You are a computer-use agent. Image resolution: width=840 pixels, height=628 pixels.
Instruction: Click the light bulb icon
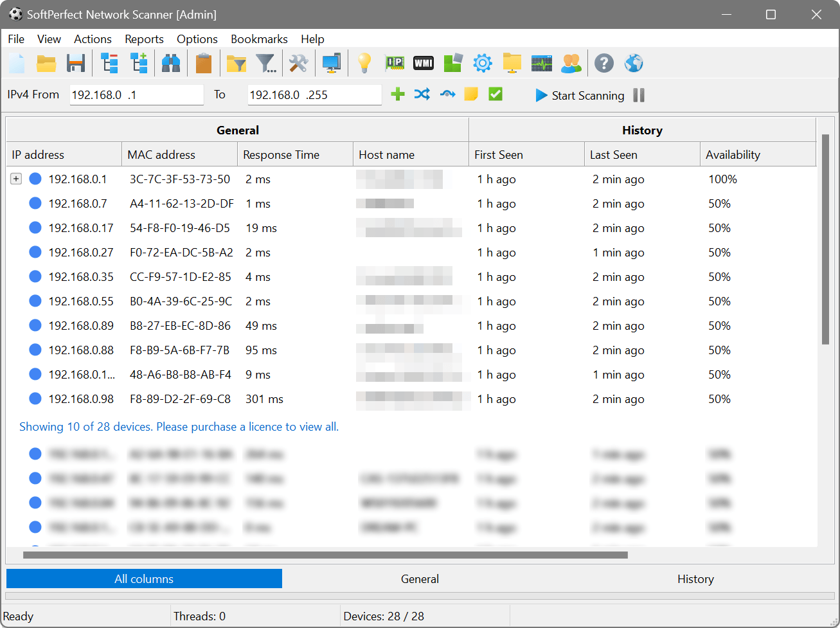pos(364,63)
